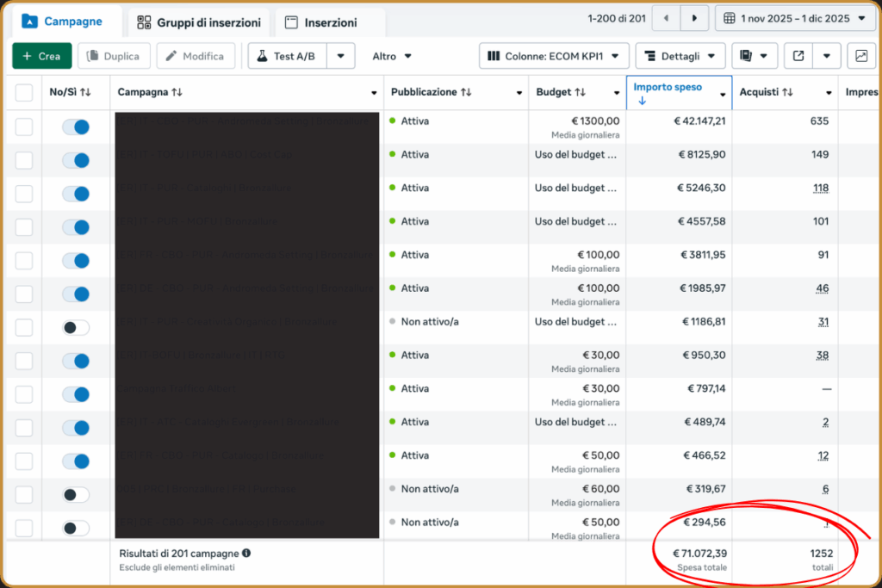Click the 1252 total purchases value
The height and width of the screenshot is (588, 882).
click(821, 554)
